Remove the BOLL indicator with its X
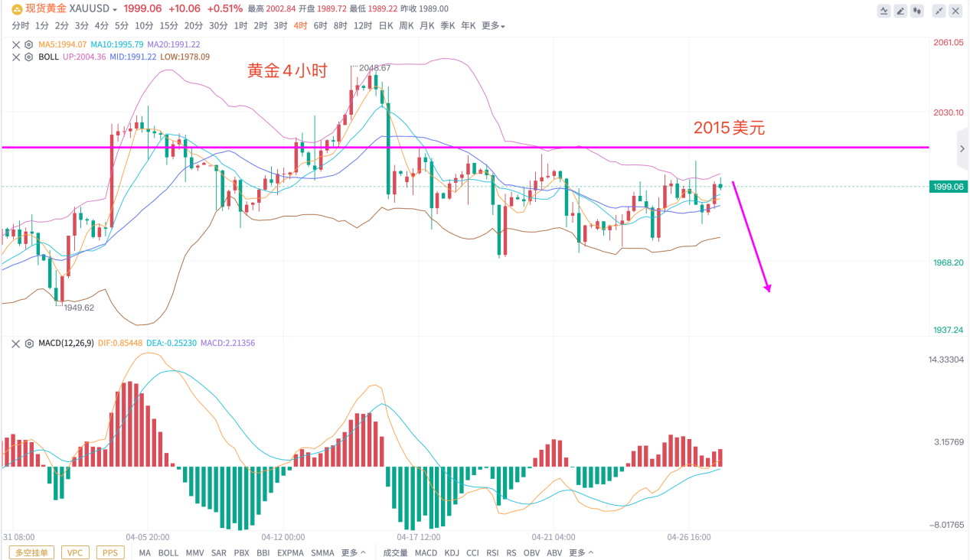This screenshot has width=970, height=560. pyautogui.click(x=17, y=57)
